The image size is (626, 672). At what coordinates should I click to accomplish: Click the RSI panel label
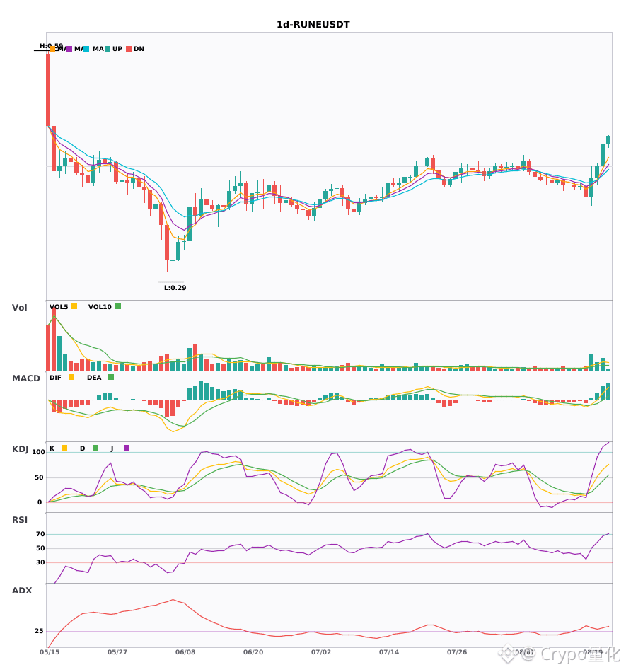tap(20, 519)
